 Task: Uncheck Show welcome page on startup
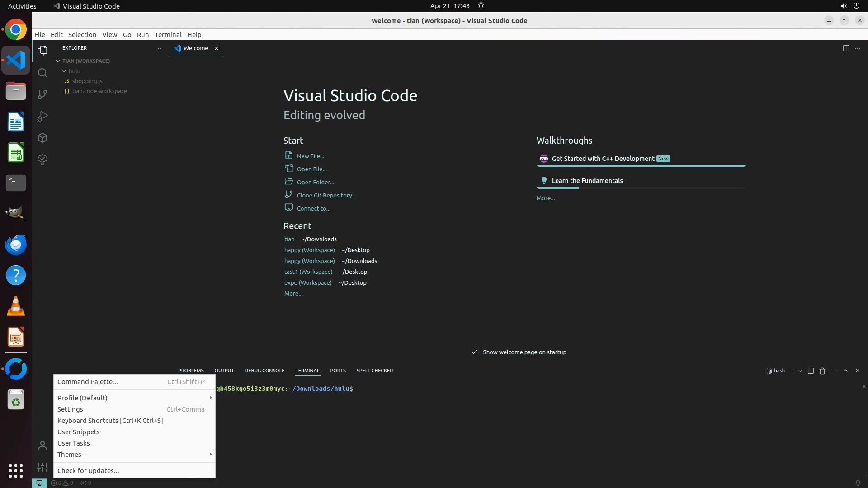tap(475, 352)
